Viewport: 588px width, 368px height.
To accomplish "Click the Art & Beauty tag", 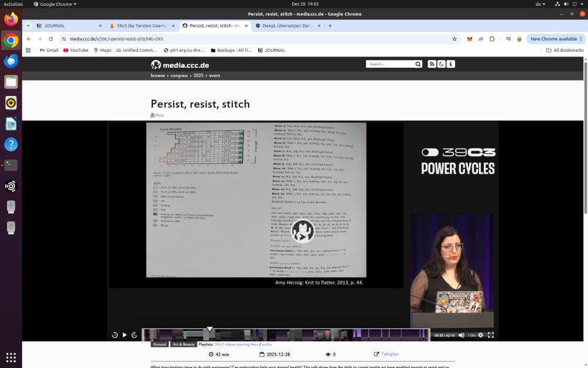I will [183, 344].
